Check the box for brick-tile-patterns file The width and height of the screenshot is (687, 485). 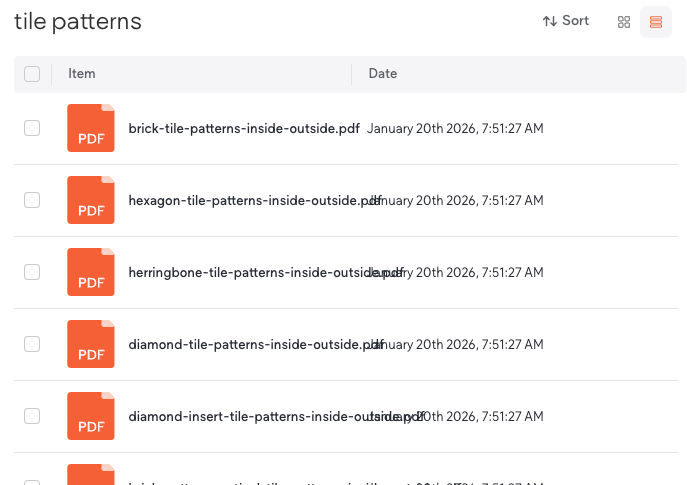[x=32, y=128]
